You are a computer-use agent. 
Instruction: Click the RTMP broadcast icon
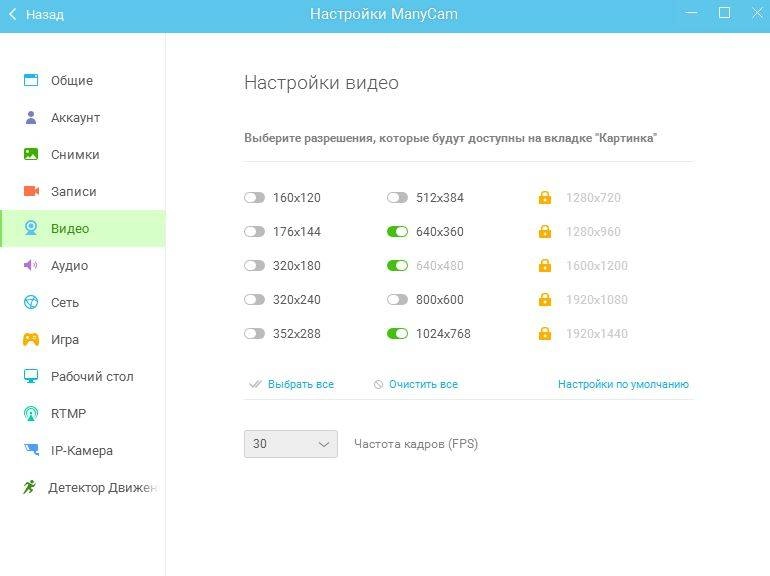(x=31, y=413)
